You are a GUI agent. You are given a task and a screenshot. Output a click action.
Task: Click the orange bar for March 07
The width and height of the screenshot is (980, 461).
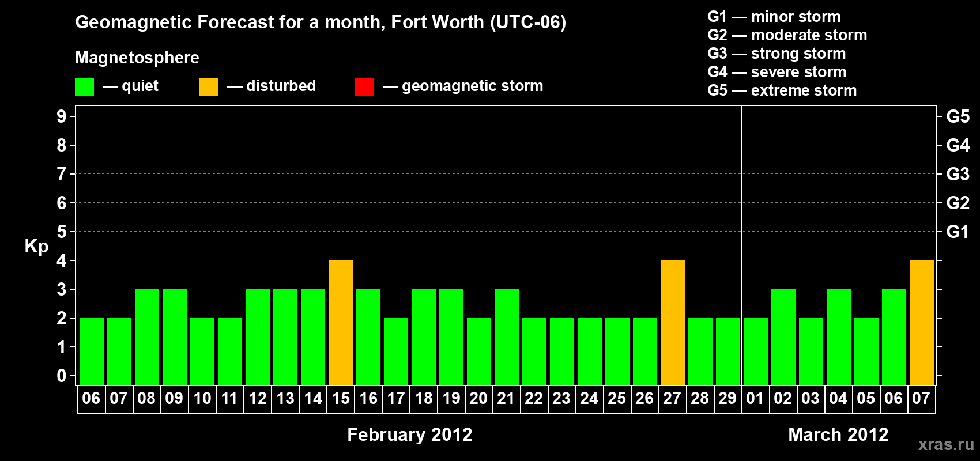click(x=922, y=323)
